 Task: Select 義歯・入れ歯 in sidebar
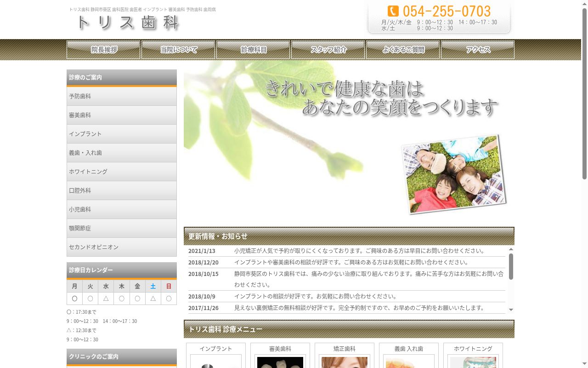tap(122, 153)
